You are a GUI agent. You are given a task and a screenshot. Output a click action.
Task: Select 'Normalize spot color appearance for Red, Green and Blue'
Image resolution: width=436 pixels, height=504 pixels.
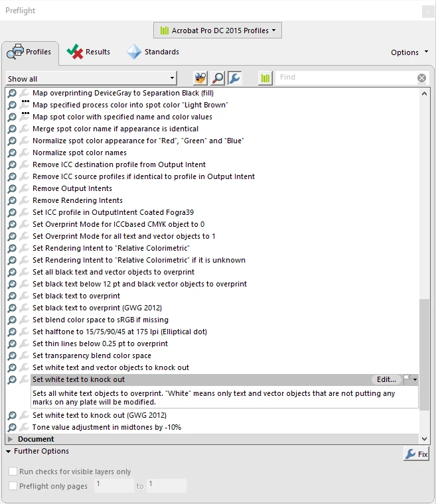pyautogui.click(x=138, y=141)
